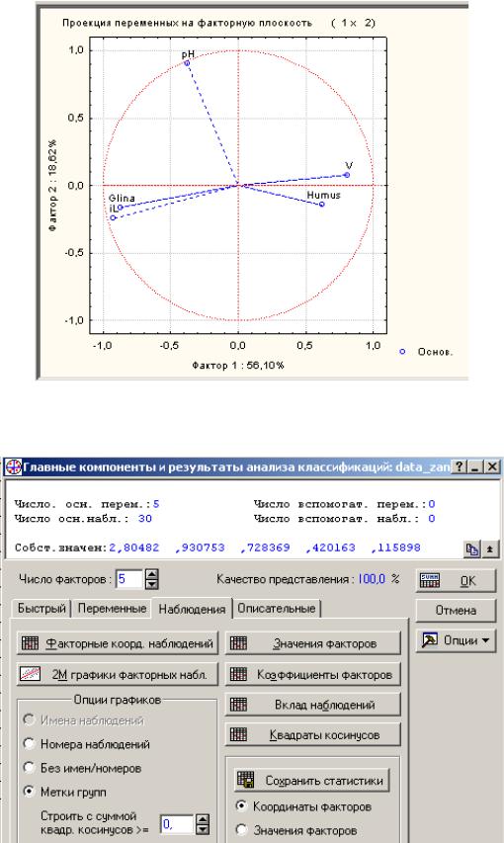Click the copy summary icon

click(x=472, y=549)
